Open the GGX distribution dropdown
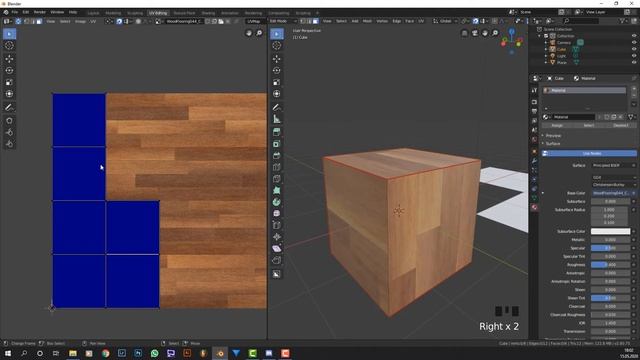The image size is (640, 360). click(x=614, y=178)
